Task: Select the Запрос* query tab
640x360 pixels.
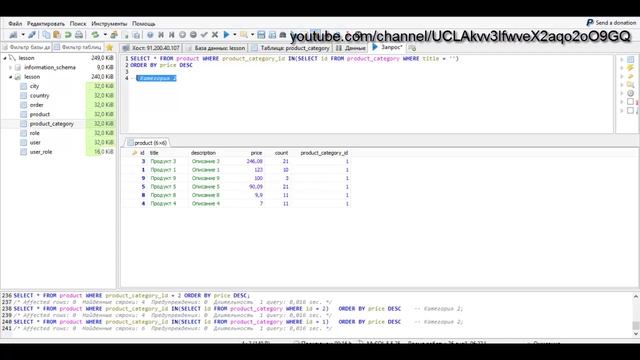Action: [x=387, y=47]
